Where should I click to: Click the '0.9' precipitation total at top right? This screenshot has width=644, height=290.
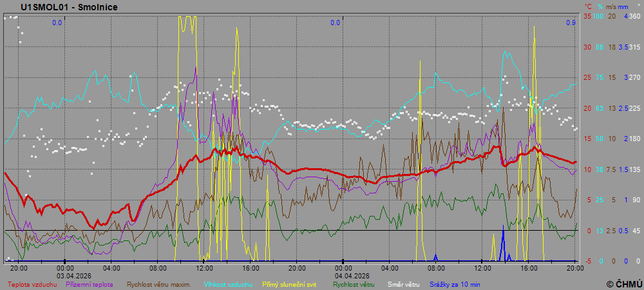[x=570, y=23]
